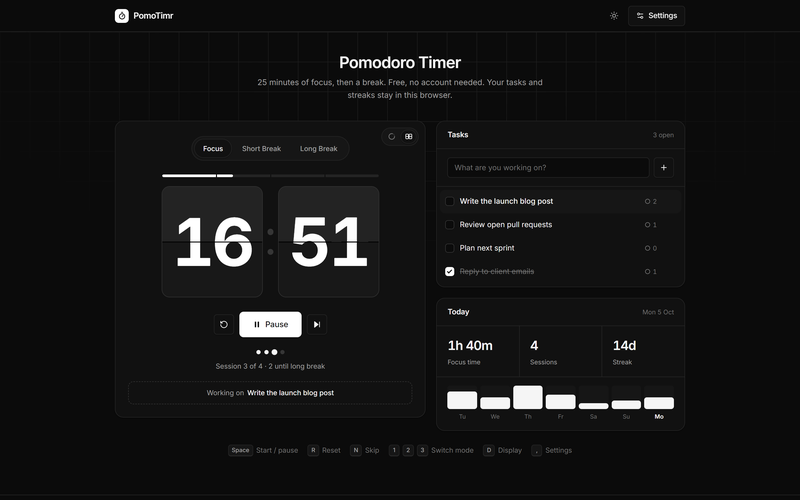The width and height of the screenshot is (800, 500).
Task: Toggle light theme with the sun icon
Action: [614, 16]
